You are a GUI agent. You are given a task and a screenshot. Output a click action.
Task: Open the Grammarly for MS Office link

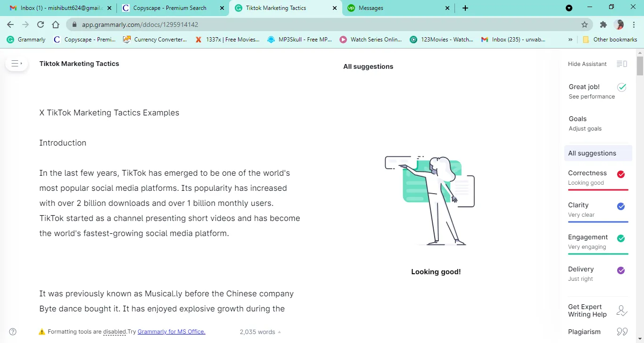(172, 332)
